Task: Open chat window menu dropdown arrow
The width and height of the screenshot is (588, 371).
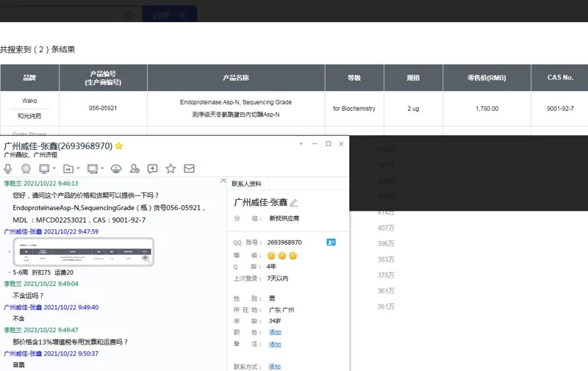Action: click(x=301, y=144)
